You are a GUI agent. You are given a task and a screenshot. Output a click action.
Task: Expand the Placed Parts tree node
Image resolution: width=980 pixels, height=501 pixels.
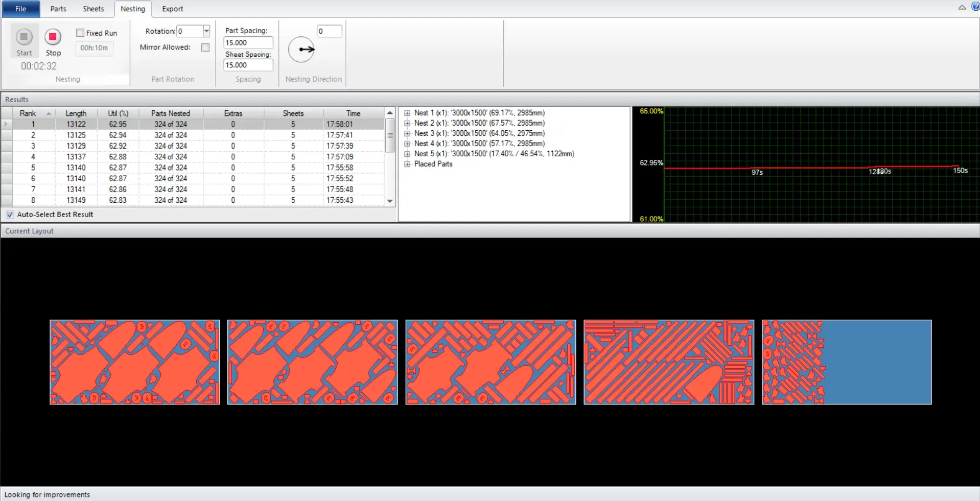pos(407,164)
